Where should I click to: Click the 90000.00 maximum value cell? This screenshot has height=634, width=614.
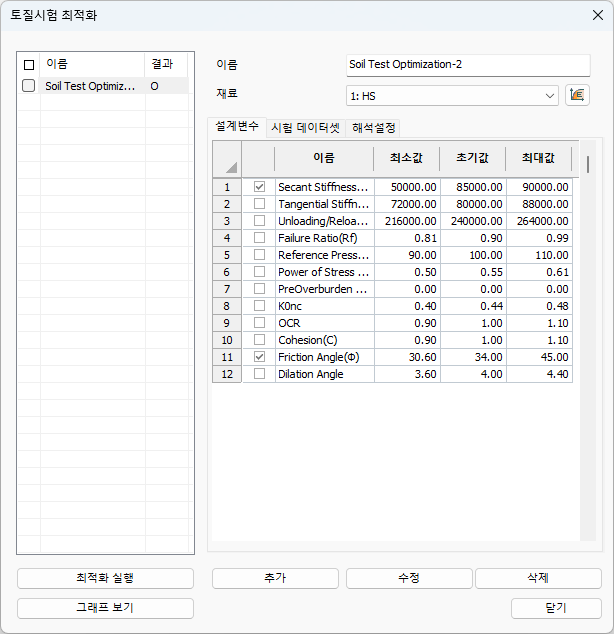(x=540, y=187)
